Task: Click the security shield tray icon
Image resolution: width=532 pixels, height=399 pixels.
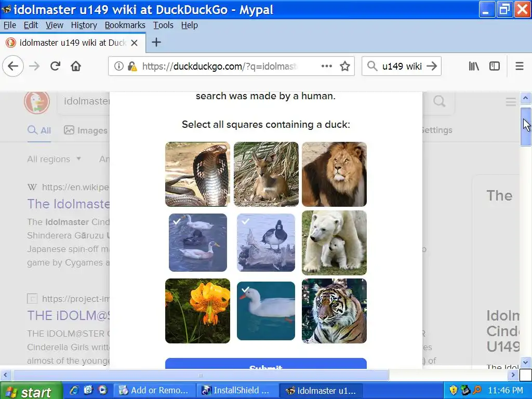Action: pos(453,391)
